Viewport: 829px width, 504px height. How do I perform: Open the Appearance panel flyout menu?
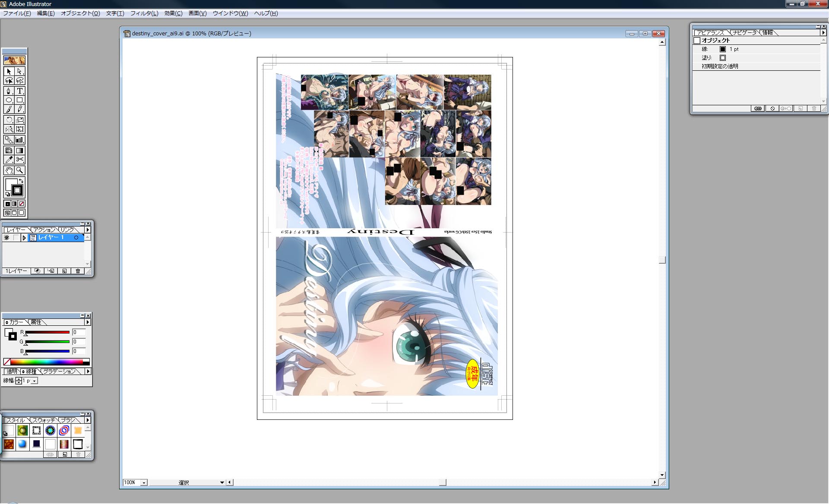823,32
